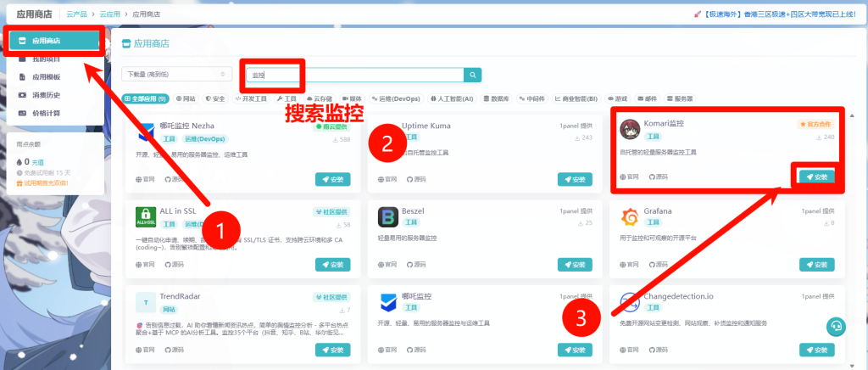
Task: Select the 全部应用 category filter
Action: (146, 98)
